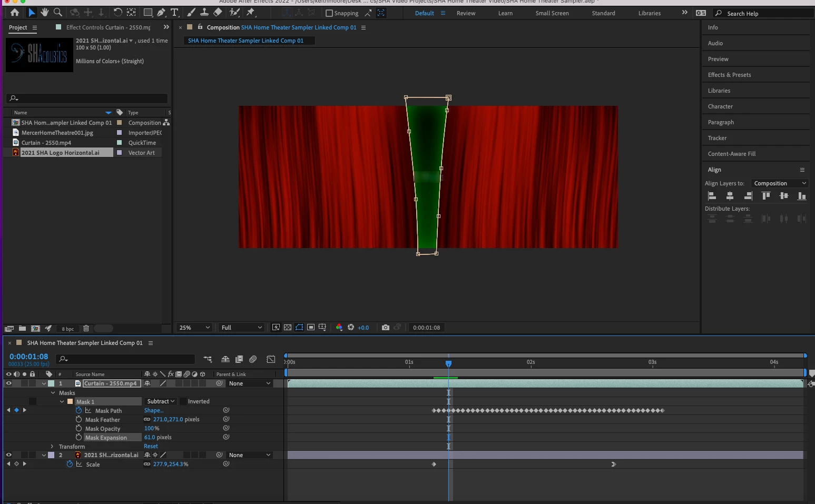Click the Shape... value for Mask Path
815x504 pixels.
point(153,411)
